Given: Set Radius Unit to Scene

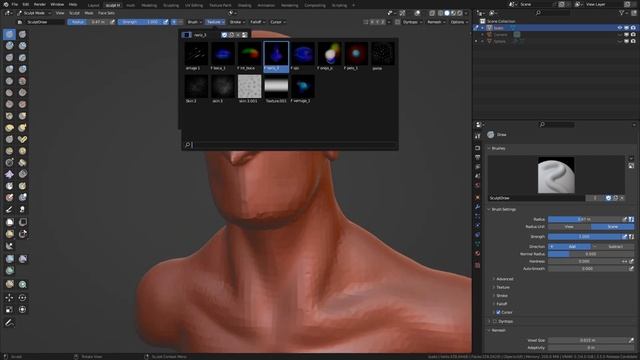Looking at the screenshot, I should pos(613,227).
